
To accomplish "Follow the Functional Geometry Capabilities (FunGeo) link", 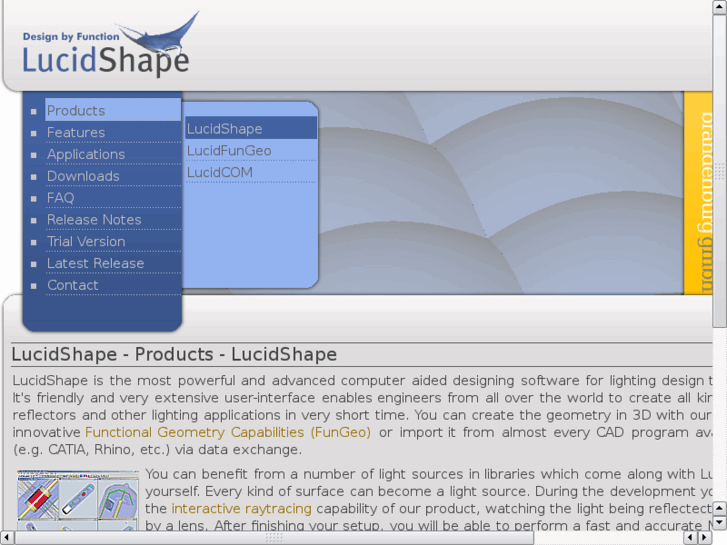I will (228, 432).
